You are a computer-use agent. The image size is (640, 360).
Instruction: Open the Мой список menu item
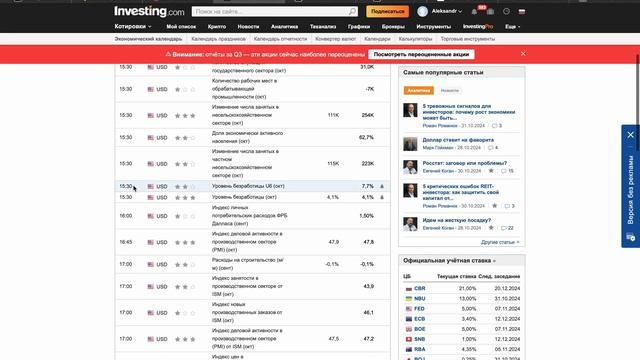[181, 27]
